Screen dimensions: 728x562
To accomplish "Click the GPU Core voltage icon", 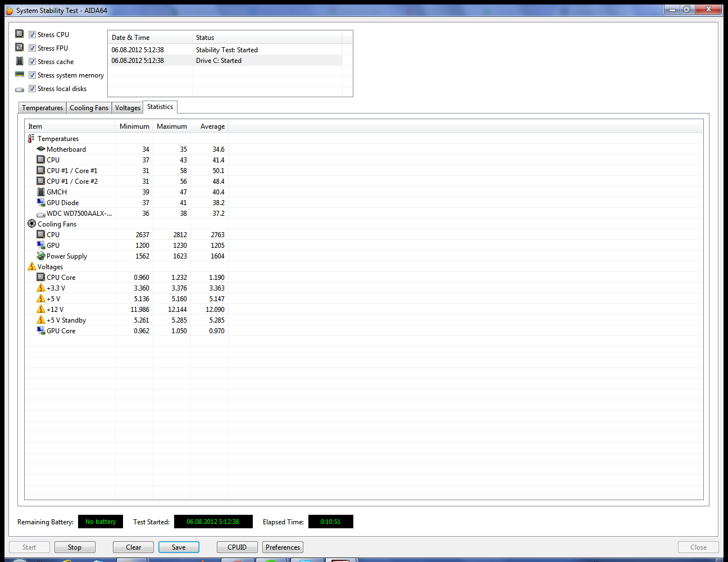I will 41,330.
